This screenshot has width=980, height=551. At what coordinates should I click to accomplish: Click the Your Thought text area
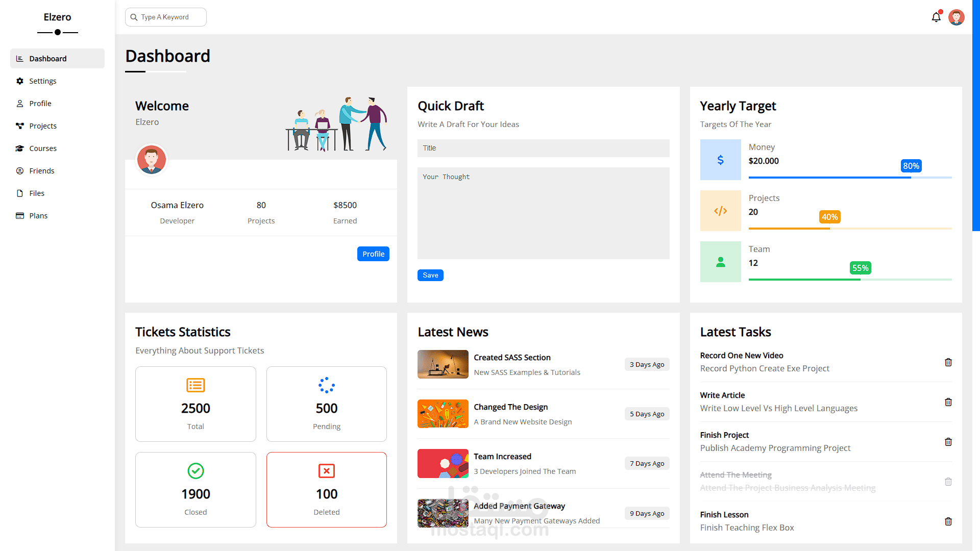(544, 213)
